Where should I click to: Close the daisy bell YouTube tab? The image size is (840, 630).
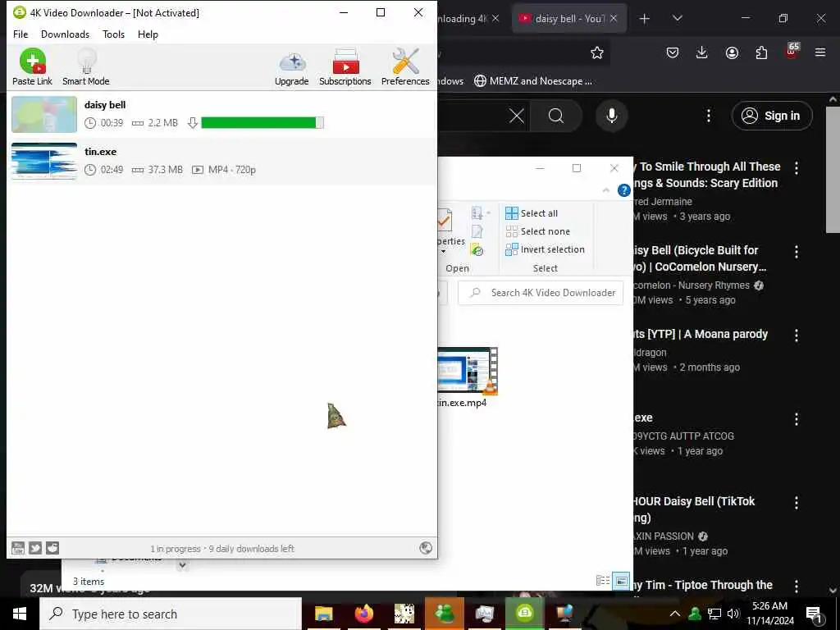(x=614, y=18)
